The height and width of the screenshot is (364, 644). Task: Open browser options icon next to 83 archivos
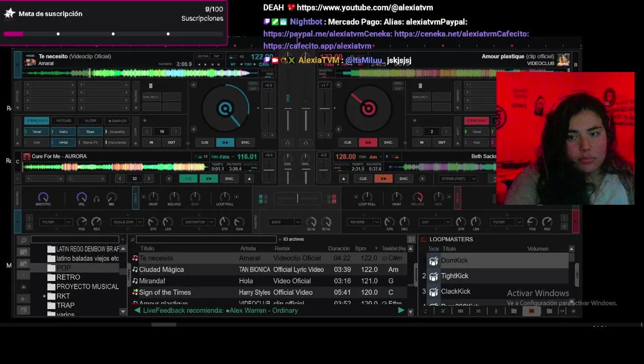click(411, 239)
